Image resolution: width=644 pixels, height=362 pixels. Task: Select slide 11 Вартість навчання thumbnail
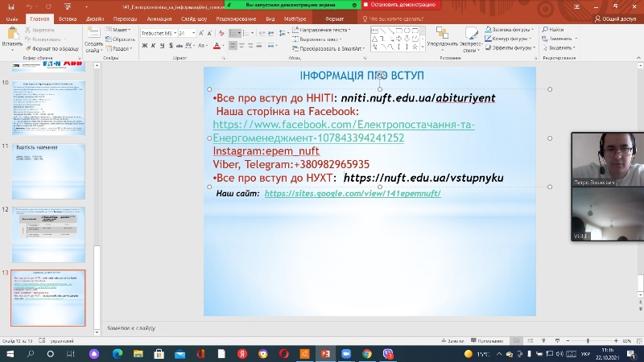coord(48,171)
